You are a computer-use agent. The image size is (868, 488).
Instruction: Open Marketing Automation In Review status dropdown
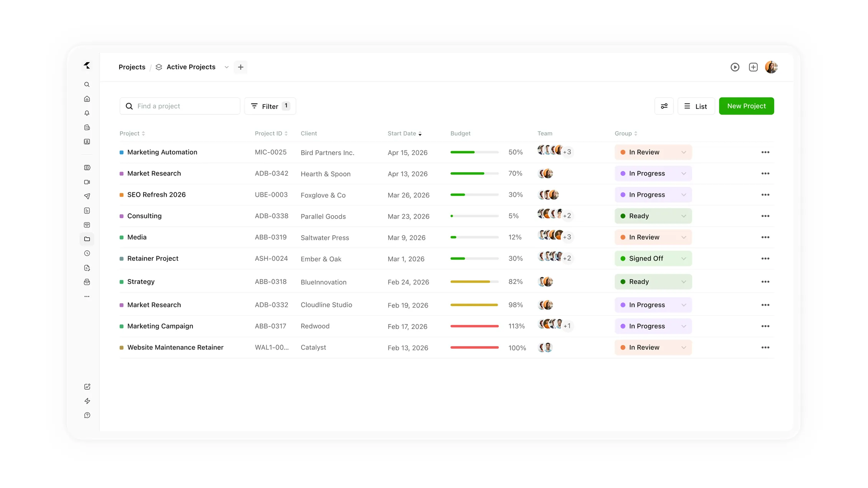click(x=653, y=152)
